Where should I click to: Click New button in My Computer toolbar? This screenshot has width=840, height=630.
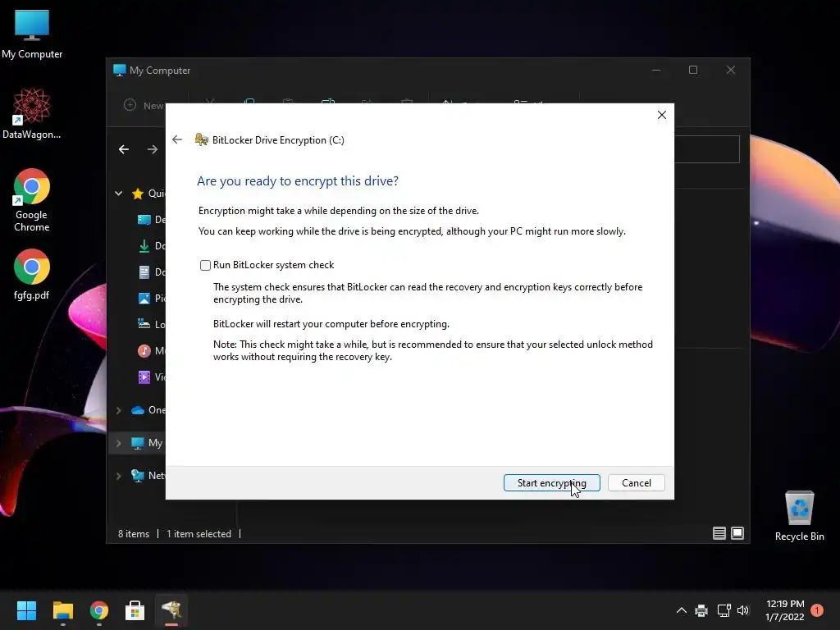click(x=144, y=106)
